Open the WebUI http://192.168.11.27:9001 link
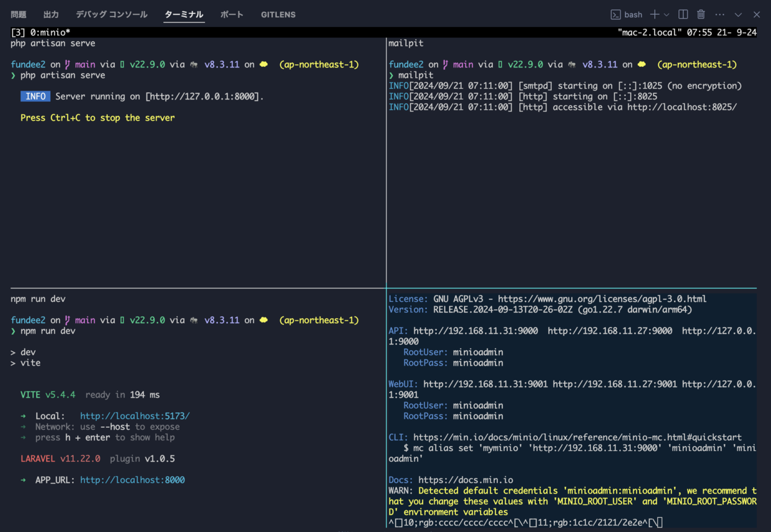The height and width of the screenshot is (532, 771). click(615, 384)
